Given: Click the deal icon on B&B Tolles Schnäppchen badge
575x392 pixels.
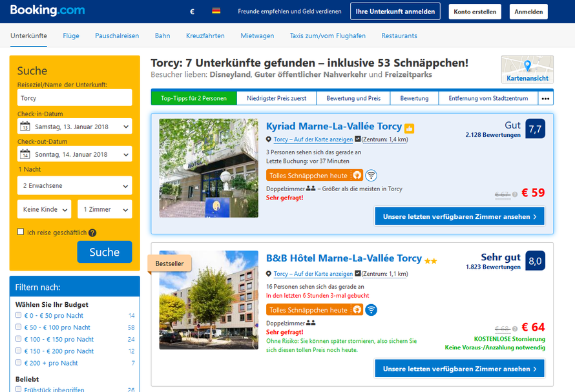Looking at the screenshot, I should coord(357,310).
